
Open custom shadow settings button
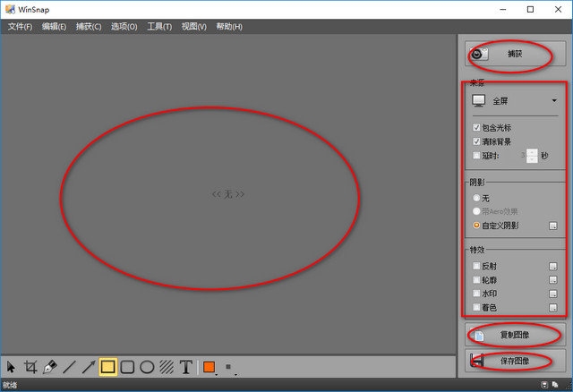(x=553, y=226)
